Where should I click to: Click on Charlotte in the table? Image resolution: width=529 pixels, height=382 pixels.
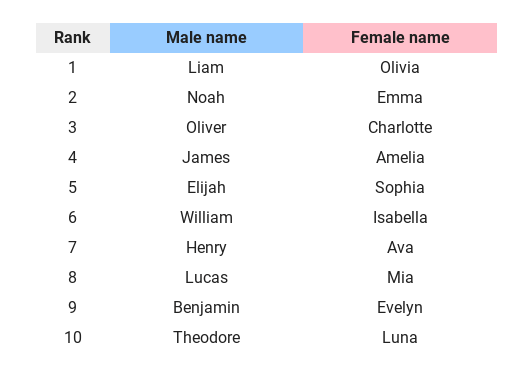pos(400,128)
